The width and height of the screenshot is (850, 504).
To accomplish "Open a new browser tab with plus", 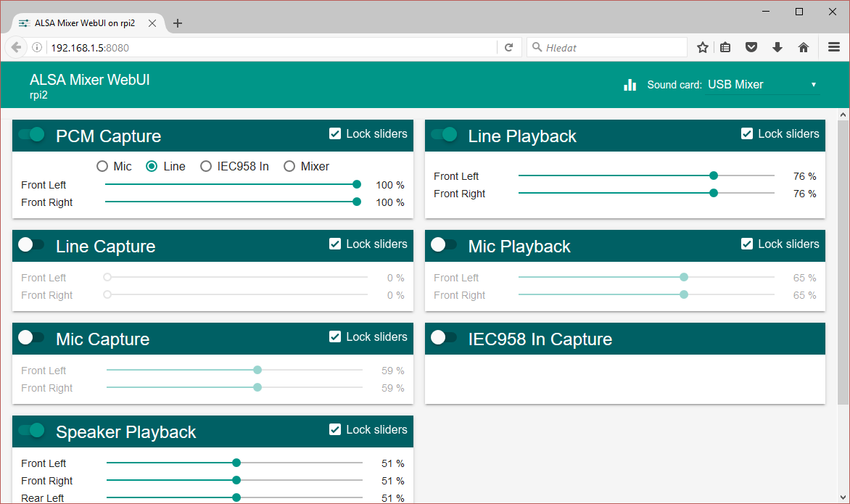I will [x=177, y=23].
